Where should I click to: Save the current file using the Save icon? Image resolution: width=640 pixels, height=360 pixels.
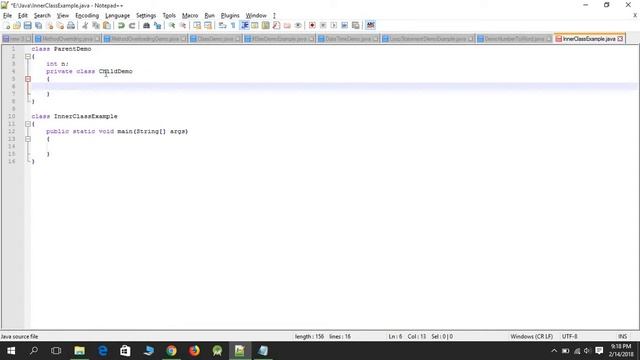(27, 25)
